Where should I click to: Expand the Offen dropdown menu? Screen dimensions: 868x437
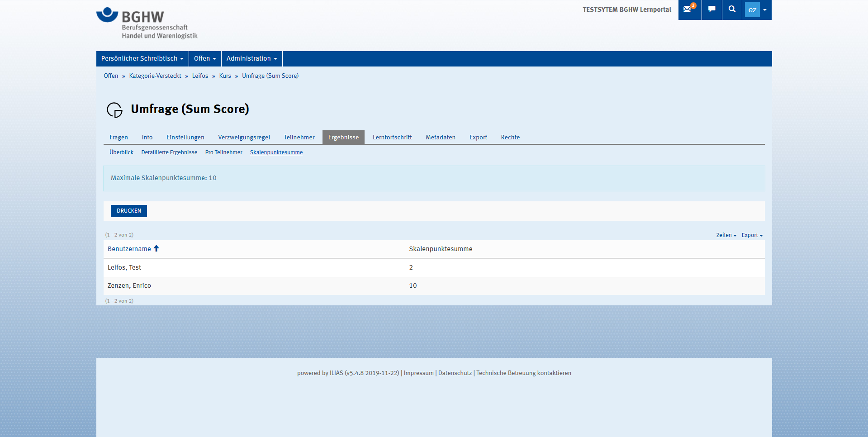pos(204,59)
